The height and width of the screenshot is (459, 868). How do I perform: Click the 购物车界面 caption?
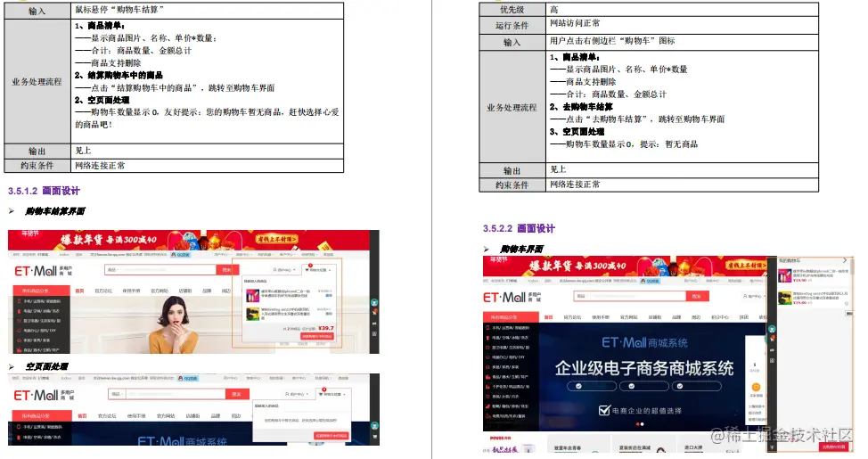point(522,250)
